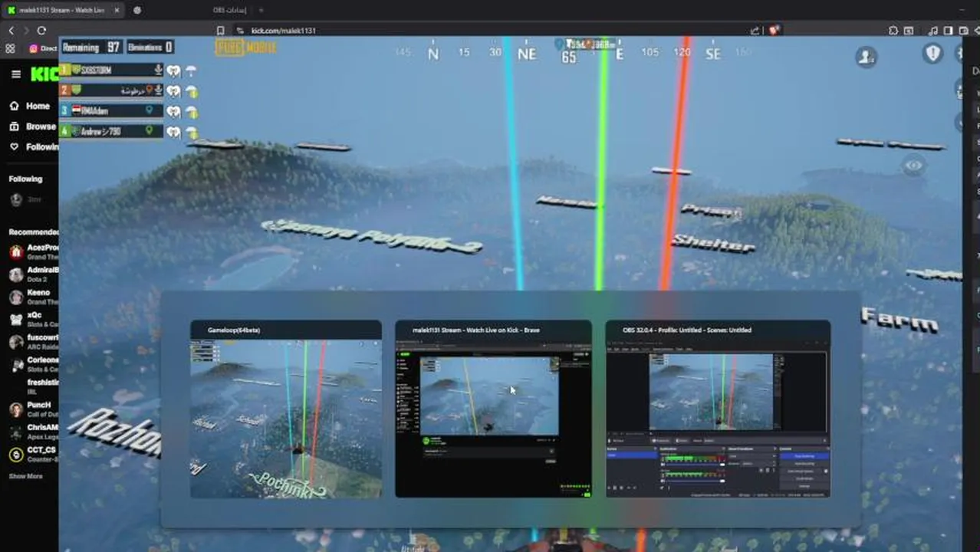The height and width of the screenshot is (552, 980).
Task: Open recommended channel fuscowrf
Action: click(x=33, y=341)
